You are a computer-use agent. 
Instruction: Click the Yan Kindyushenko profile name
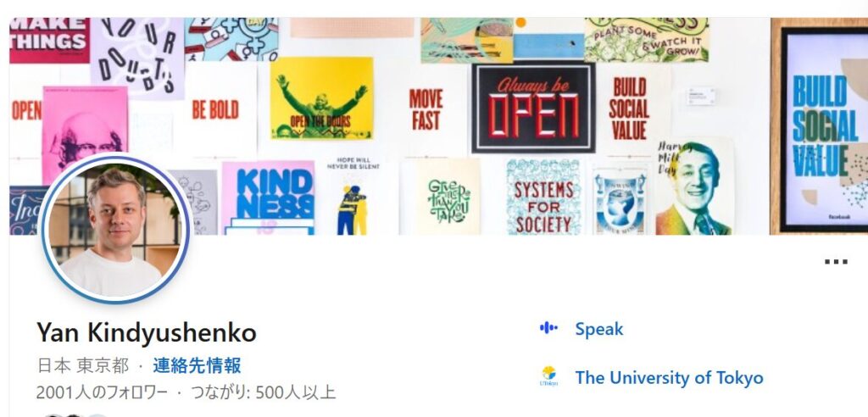click(147, 332)
